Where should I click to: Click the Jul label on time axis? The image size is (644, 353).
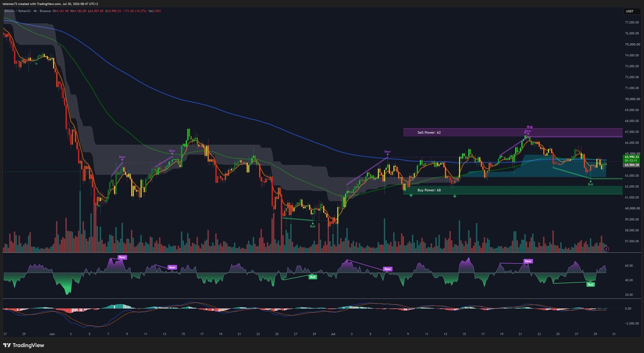tap(333, 334)
